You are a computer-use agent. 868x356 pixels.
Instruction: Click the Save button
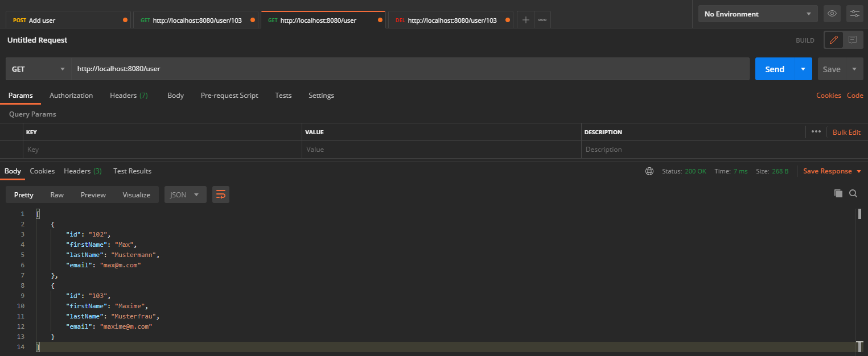pyautogui.click(x=832, y=69)
